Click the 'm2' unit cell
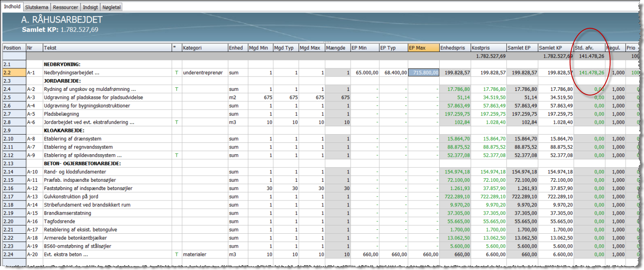This screenshot has width=644, height=270. (238, 97)
